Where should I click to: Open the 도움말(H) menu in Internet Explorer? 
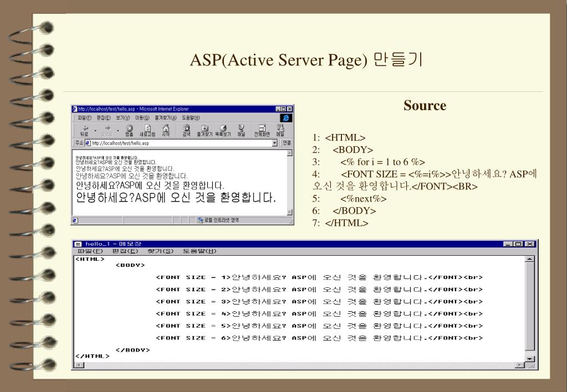pos(191,118)
